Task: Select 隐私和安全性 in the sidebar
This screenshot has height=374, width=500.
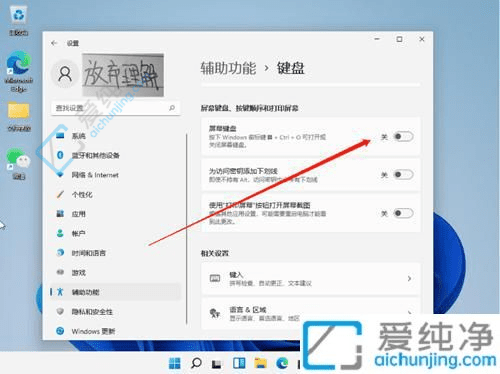Action: pyautogui.click(x=116, y=311)
